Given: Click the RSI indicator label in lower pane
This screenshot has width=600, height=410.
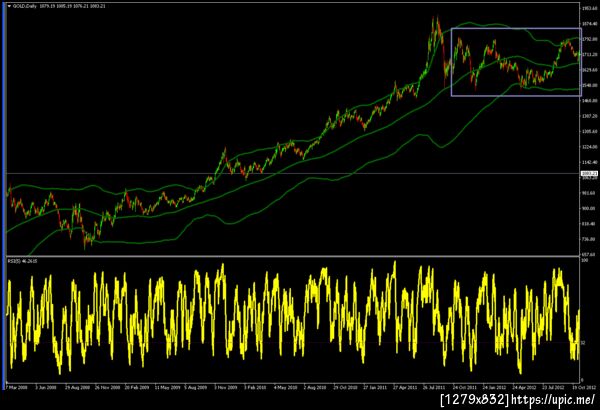Looking at the screenshot, I should click(23, 261).
